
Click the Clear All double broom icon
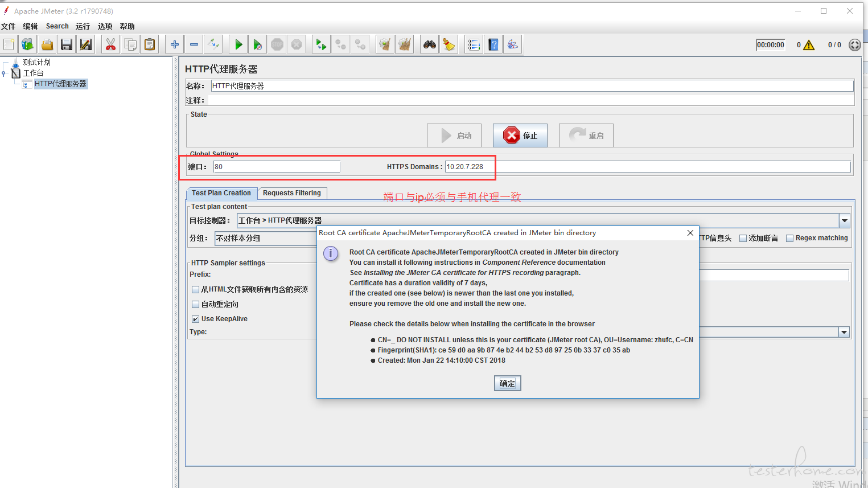tap(405, 44)
